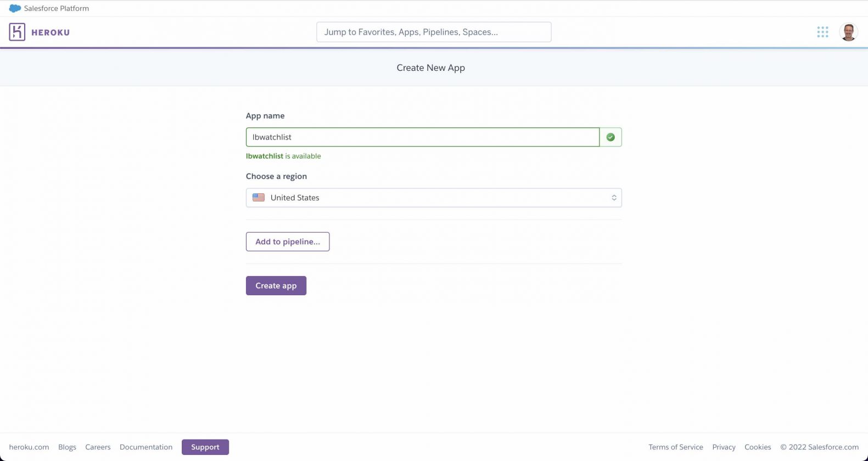Click the App name input field
This screenshot has width=868, height=461.
(x=422, y=137)
